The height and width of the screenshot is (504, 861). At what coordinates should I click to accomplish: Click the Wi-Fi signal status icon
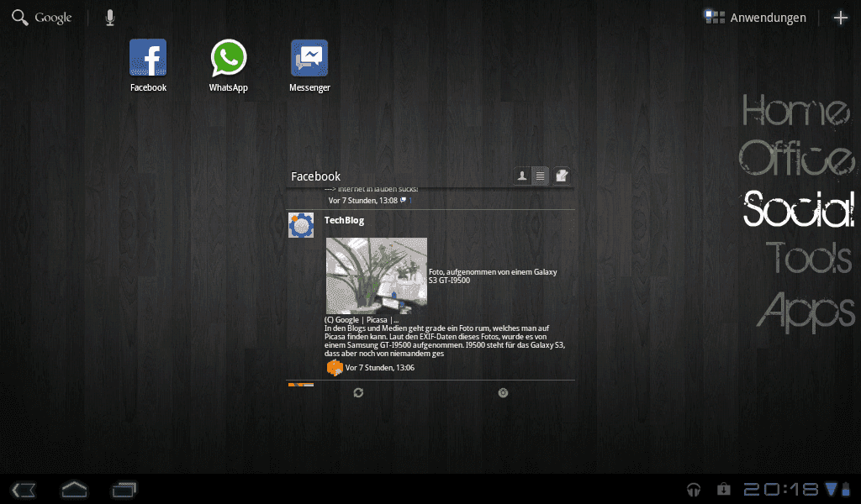(x=832, y=489)
